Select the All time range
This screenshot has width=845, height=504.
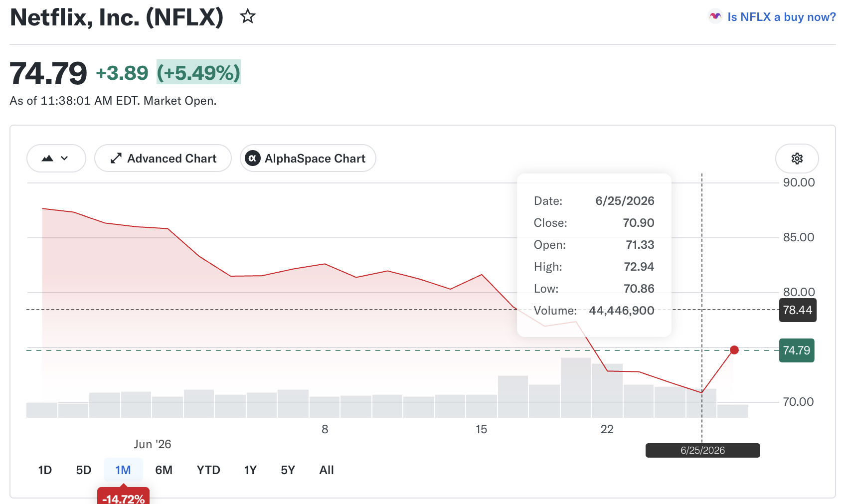327,470
